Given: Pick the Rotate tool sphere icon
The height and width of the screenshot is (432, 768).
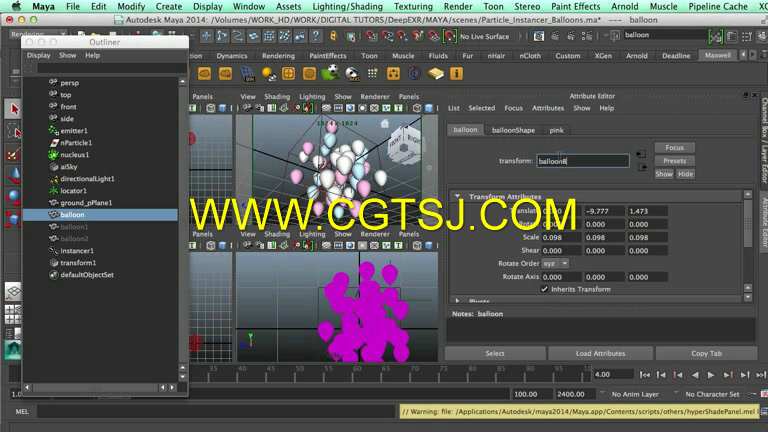Looking at the screenshot, I should point(13,196).
